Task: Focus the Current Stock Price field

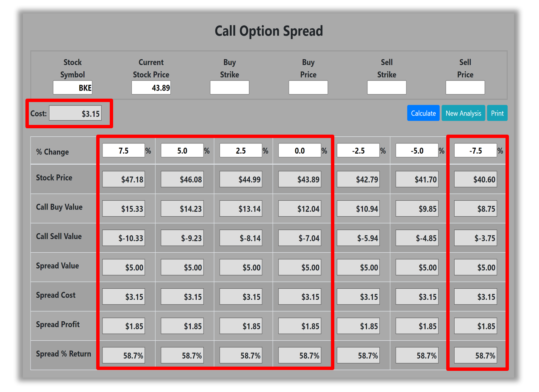Action: coord(151,88)
